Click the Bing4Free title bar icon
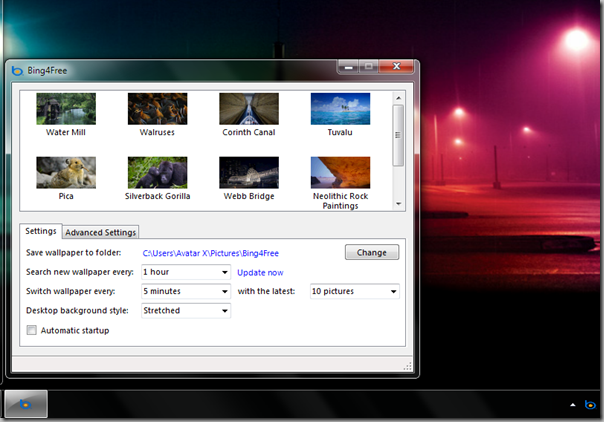604x422 pixels. point(17,70)
